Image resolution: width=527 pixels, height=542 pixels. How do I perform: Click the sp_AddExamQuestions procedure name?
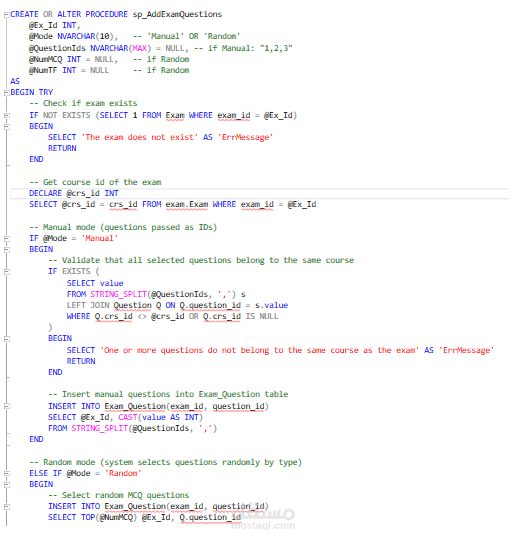coord(177,14)
